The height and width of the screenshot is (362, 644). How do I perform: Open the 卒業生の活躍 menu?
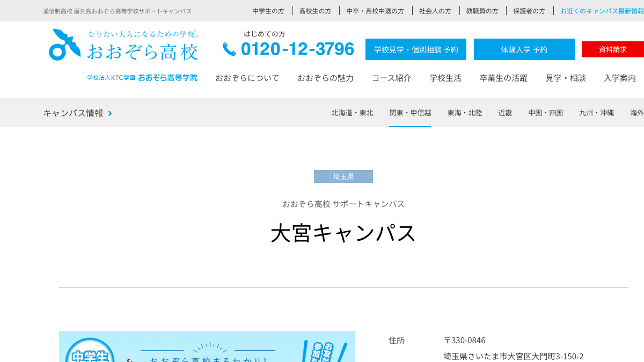tap(504, 78)
